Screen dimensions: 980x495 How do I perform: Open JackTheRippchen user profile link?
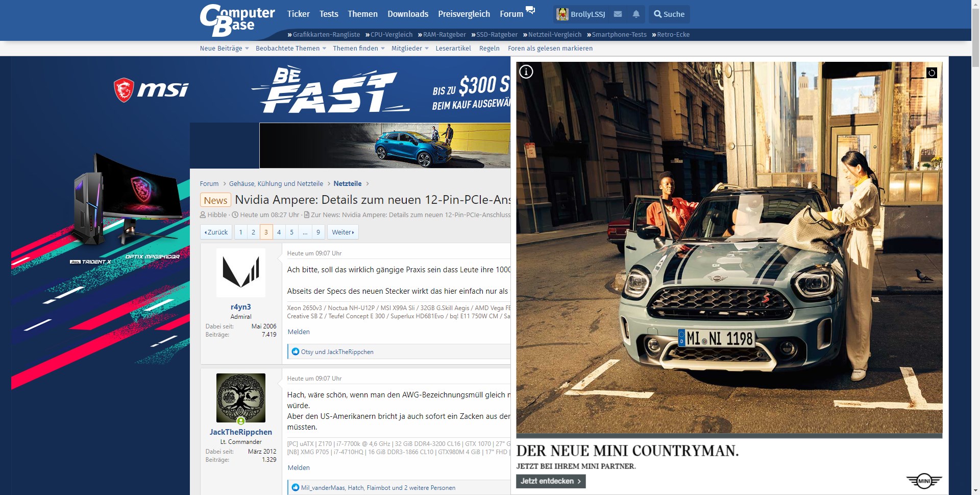point(241,432)
